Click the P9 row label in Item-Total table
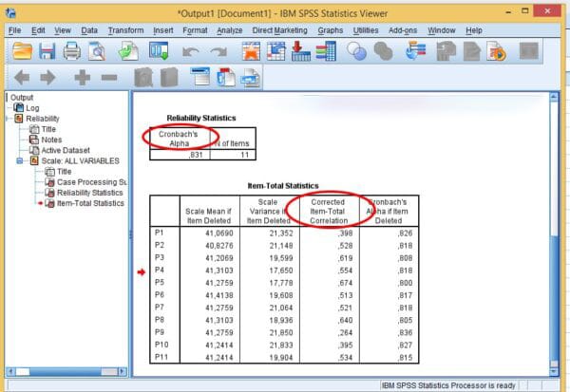Viewport: 570px width, 392px height. click(x=160, y=332)
